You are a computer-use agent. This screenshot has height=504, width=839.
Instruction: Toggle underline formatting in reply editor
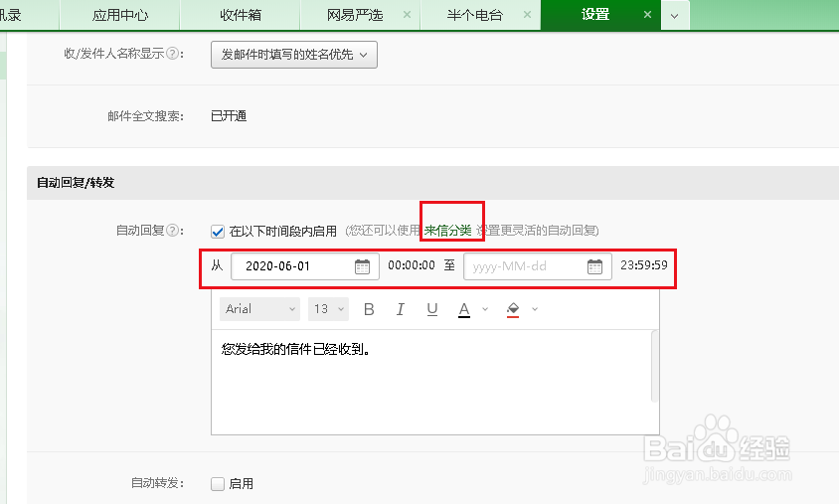[x=432, y=309]
